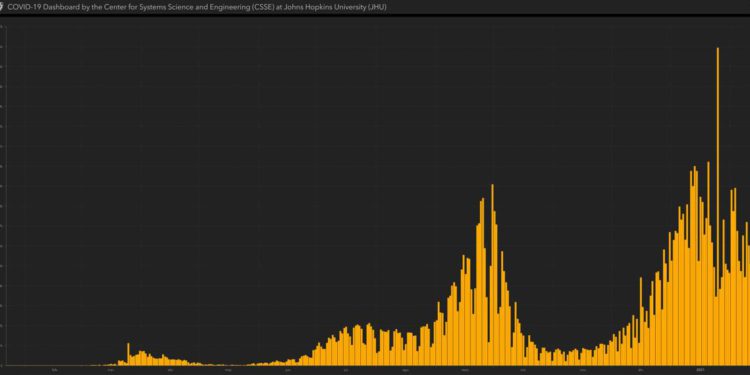Click the Johns Hopkins shield logo icon
The image size is (750, 375).
coord(2,7)
